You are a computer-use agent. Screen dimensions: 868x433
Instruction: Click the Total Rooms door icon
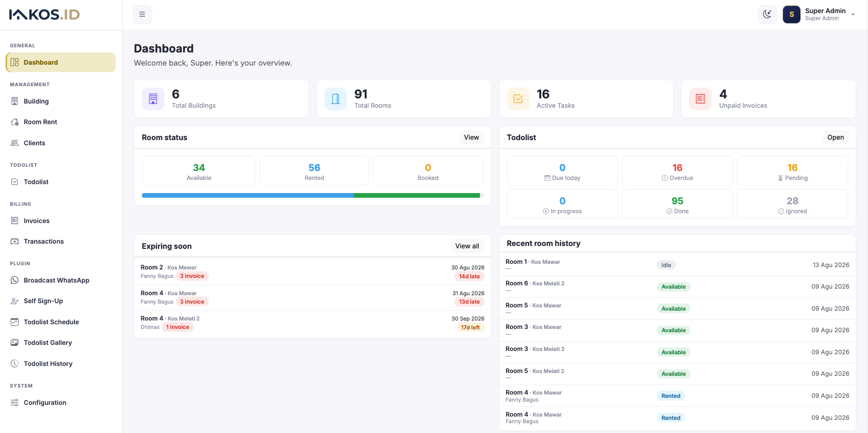click(x=336, y=99)
